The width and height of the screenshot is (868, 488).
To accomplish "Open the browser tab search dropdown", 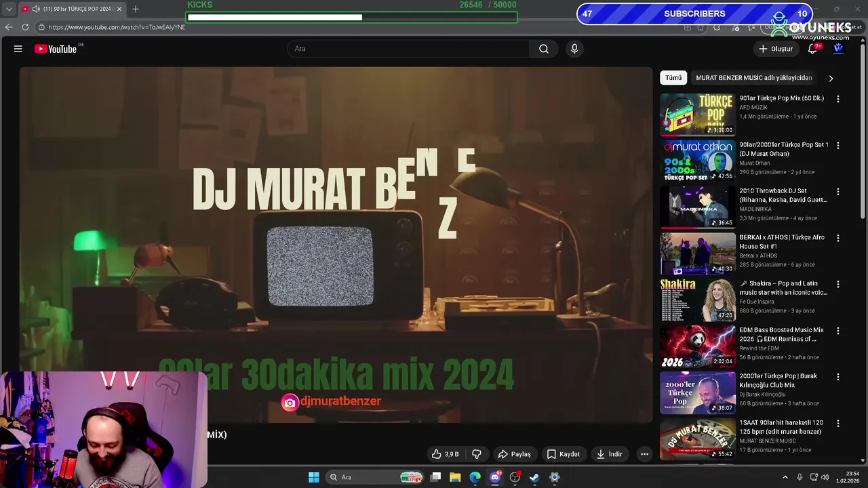I will point(9,9).
